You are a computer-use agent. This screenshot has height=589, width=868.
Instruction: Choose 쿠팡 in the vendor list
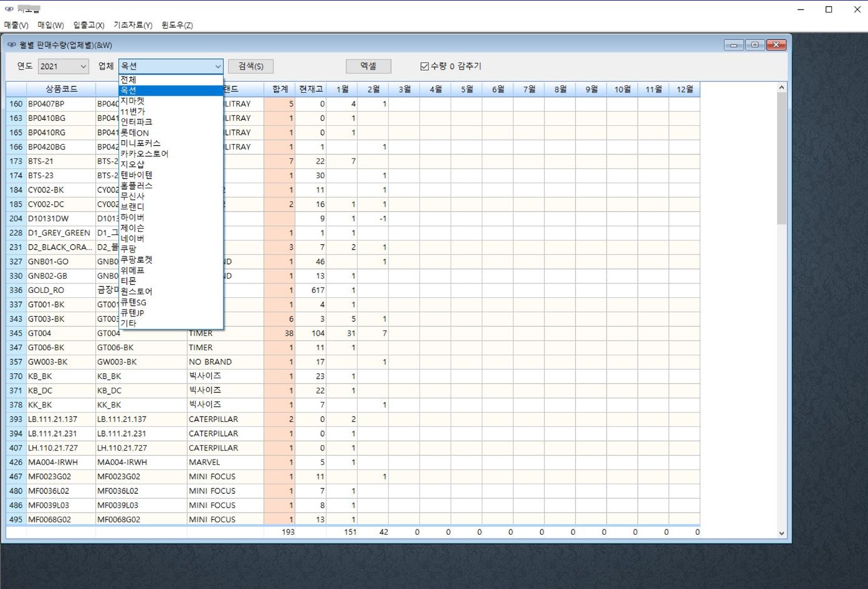tap(128, 249)
